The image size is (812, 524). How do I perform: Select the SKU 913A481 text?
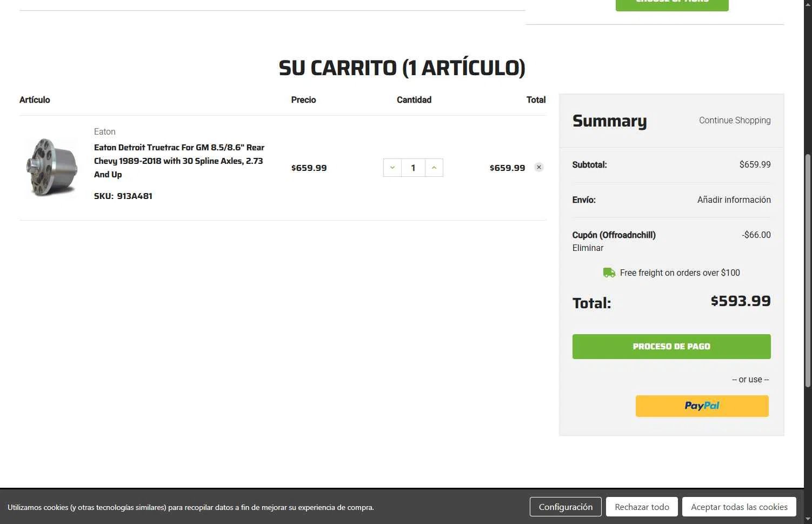(x=123, y=196)
